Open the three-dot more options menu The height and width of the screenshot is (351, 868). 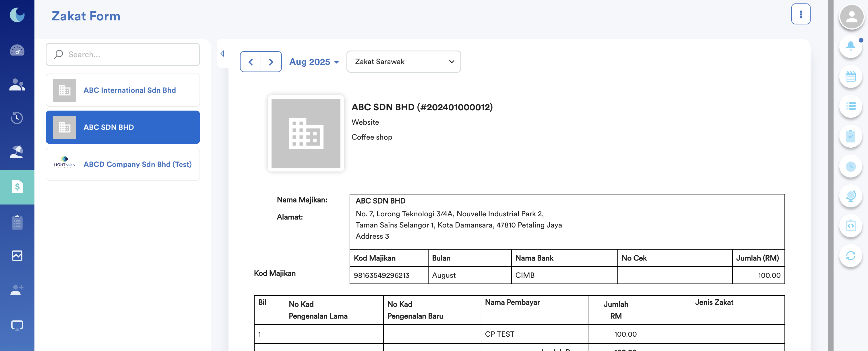(x=801, y=14)
